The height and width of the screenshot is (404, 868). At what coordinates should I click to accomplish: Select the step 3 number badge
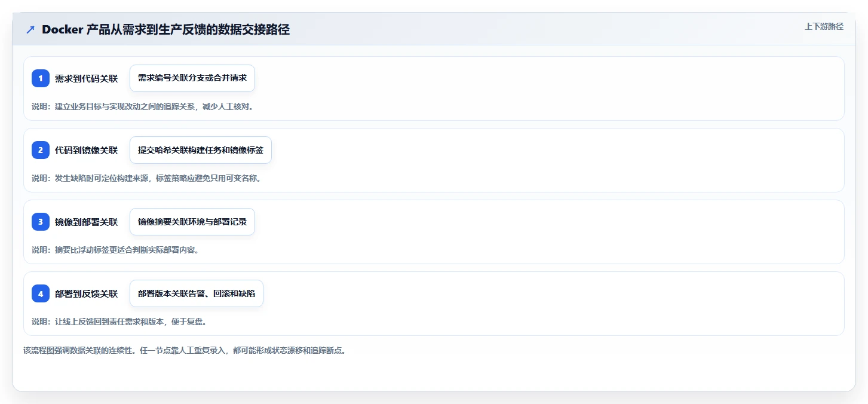coord(41,222)
